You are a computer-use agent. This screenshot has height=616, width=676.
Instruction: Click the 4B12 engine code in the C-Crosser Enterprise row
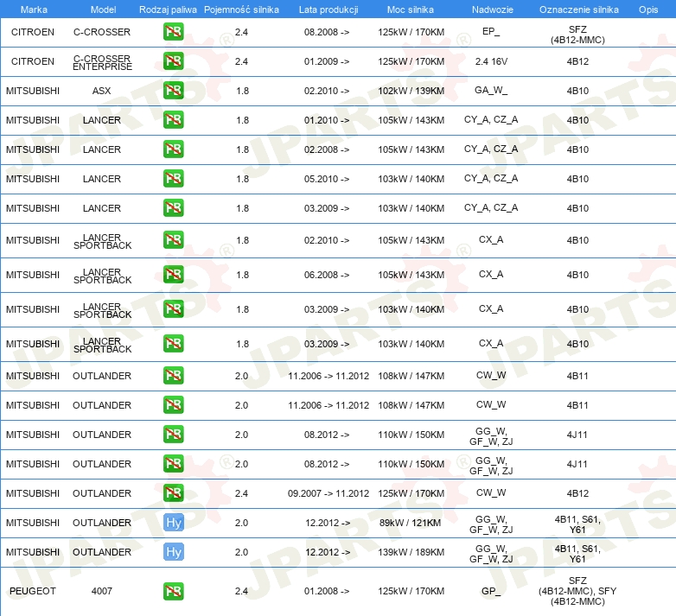[x=577, y=61]
